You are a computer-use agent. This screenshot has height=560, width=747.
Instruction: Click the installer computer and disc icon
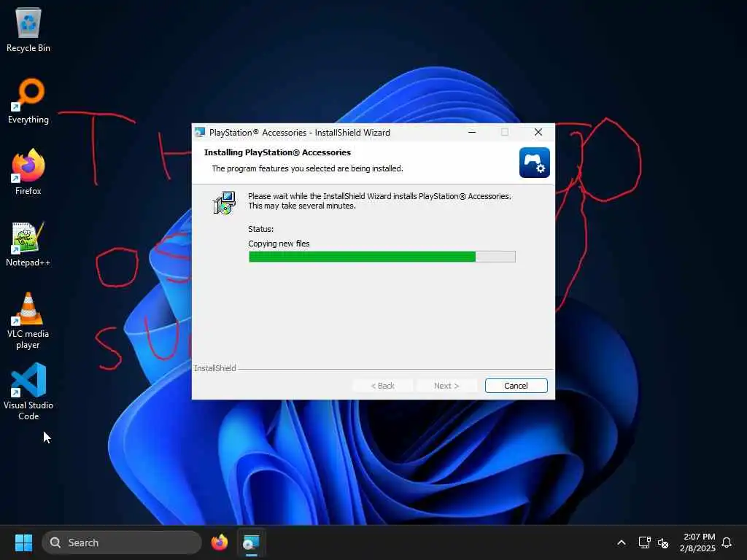[224, 203]
